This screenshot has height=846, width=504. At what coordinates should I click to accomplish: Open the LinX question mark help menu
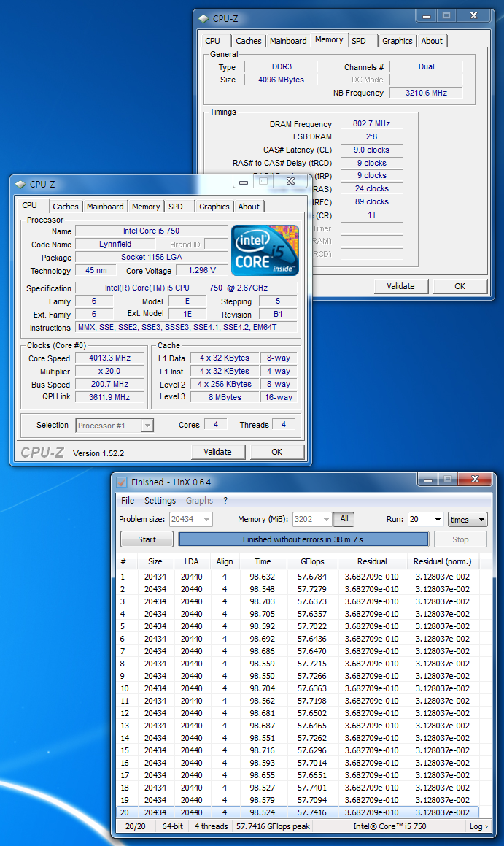pyautogui.click(x=225, y=501)
